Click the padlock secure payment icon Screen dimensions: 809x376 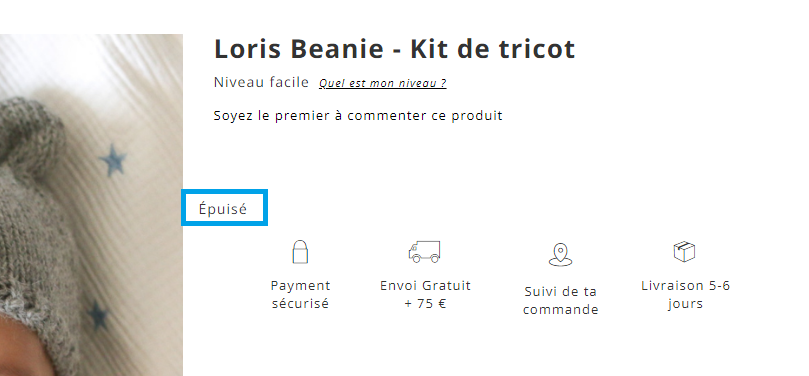(x=300, y=252)
